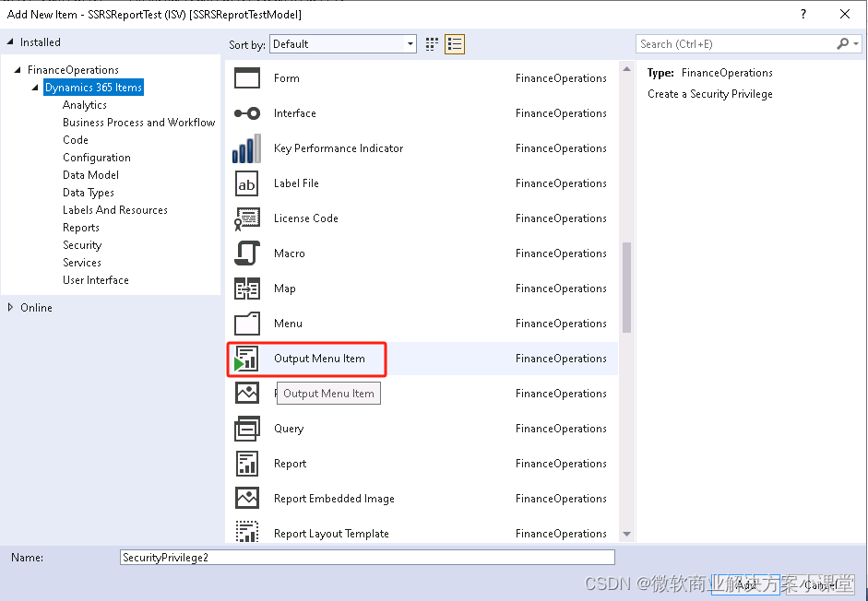Click the Key Performance Indicator chart icon
This screenshot has width=868, height=601.
[x=247, y=148]
